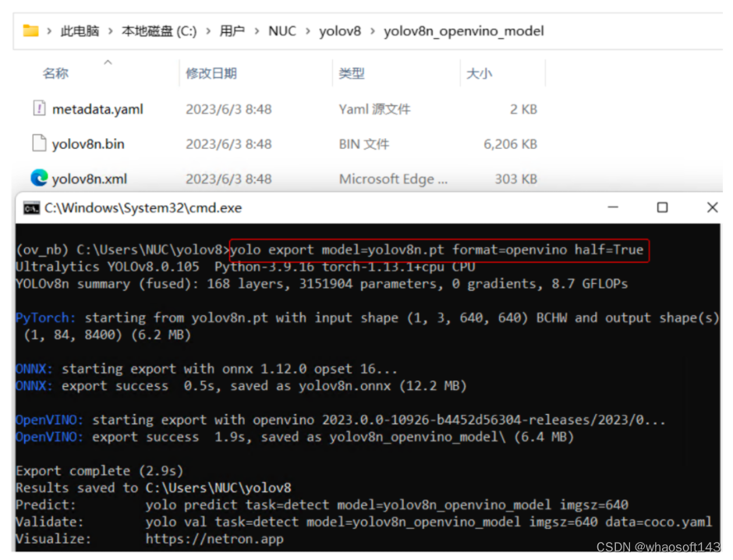Click the yolov8n_openvino_model breadcrumb segment
733x560 pixels.
tap(464, 32)
